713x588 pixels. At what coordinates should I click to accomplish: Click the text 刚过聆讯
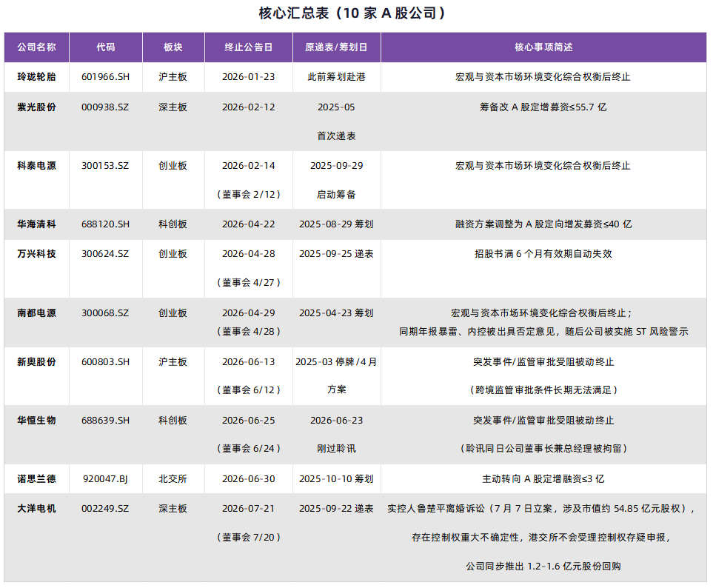(x=336, y=449)
